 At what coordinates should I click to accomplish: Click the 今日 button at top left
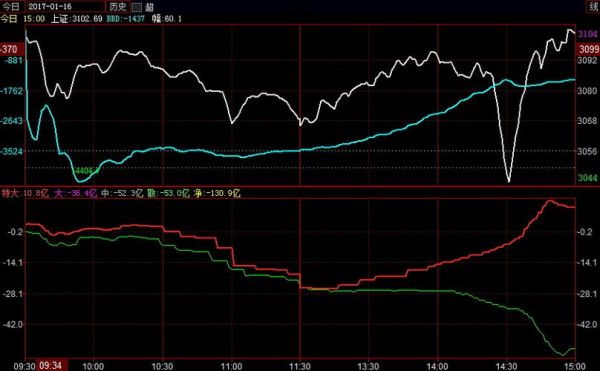point(10,7)
